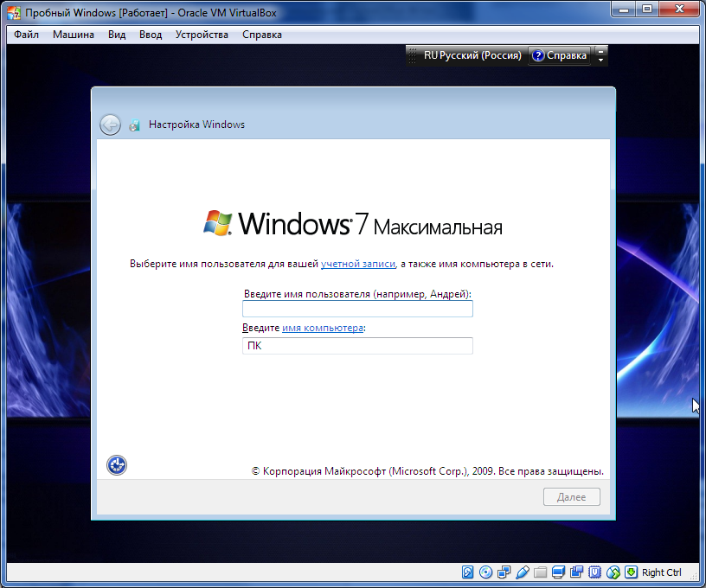Image resolution: width=706 pixels, height=588 pixels.
Task: Click the network adapters status icon
Action: click(505, 572)
